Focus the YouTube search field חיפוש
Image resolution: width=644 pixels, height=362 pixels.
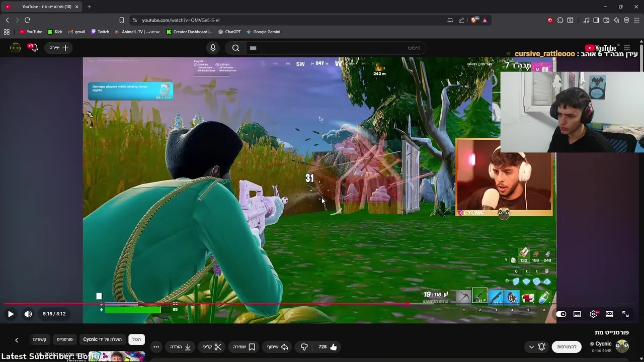(335, 48)
